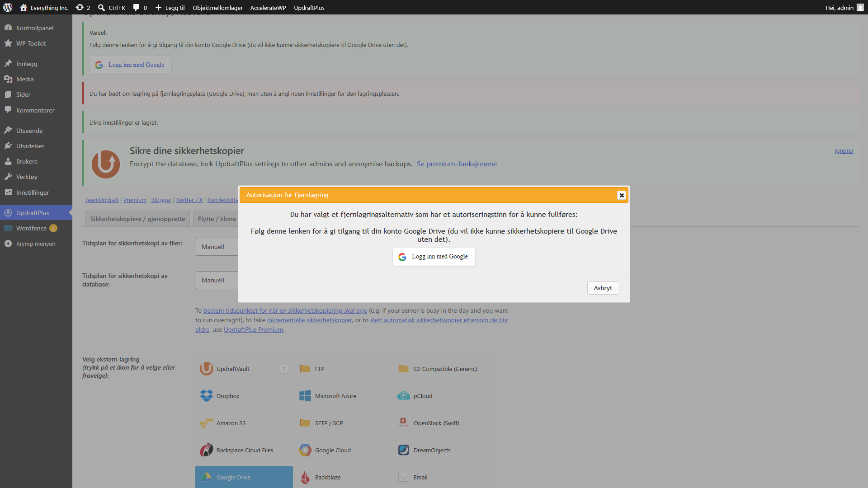Open the Objektmellomlager admin bar menu
Viewport: 868px width, 488px height.
point(217,7)
